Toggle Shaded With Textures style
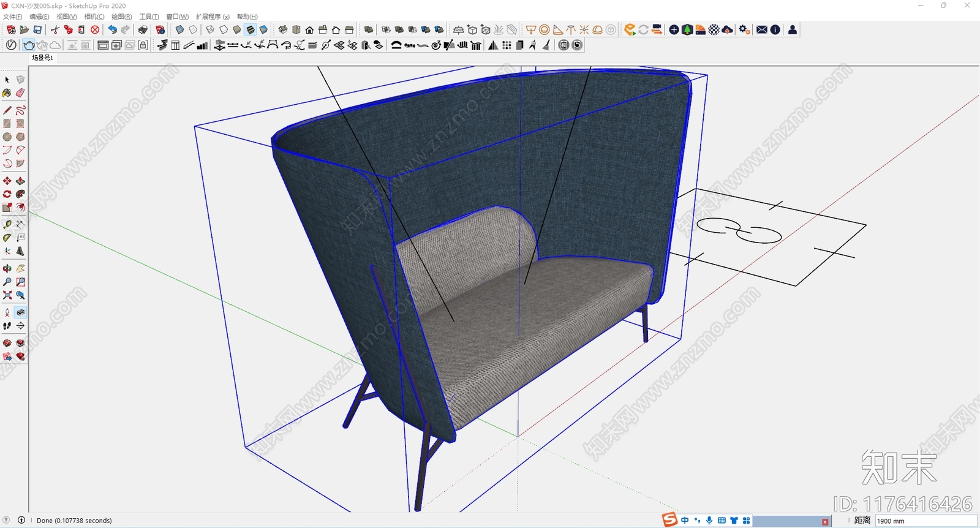 [x=251, y=29]
